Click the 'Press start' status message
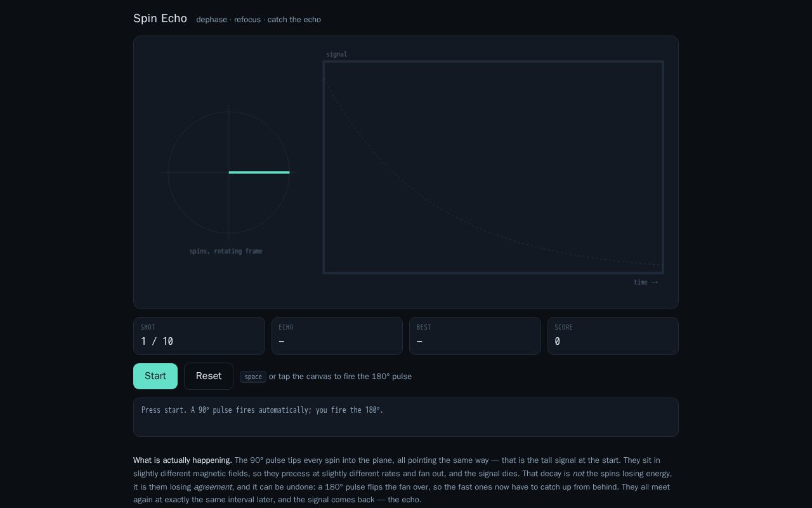The width and height of the screenshot is (812, 508). tap(262, 410)
